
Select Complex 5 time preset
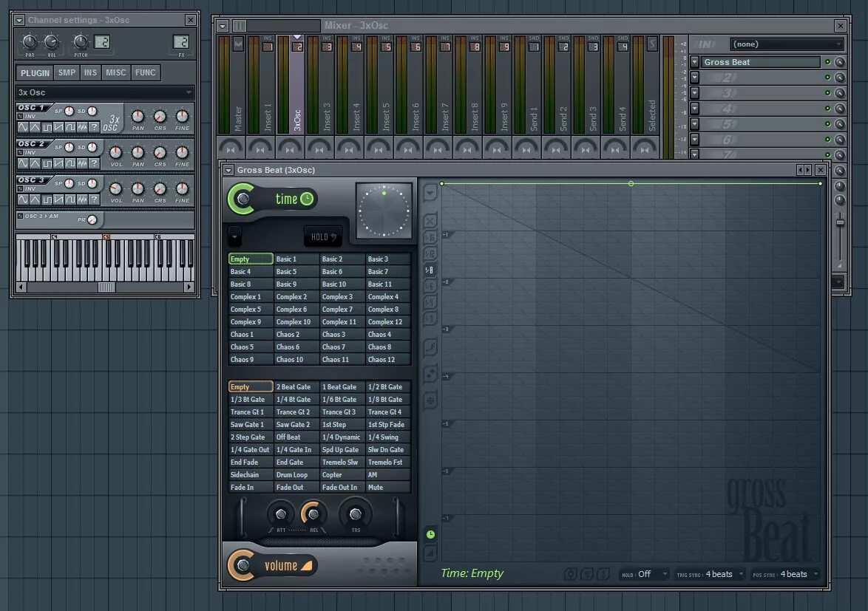(251, 309)
